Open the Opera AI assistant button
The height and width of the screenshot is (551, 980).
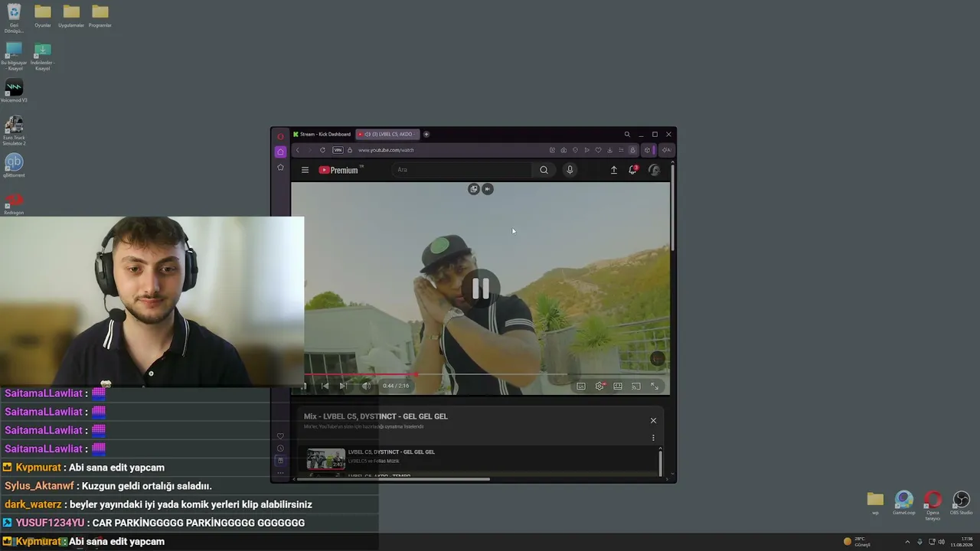666,150
